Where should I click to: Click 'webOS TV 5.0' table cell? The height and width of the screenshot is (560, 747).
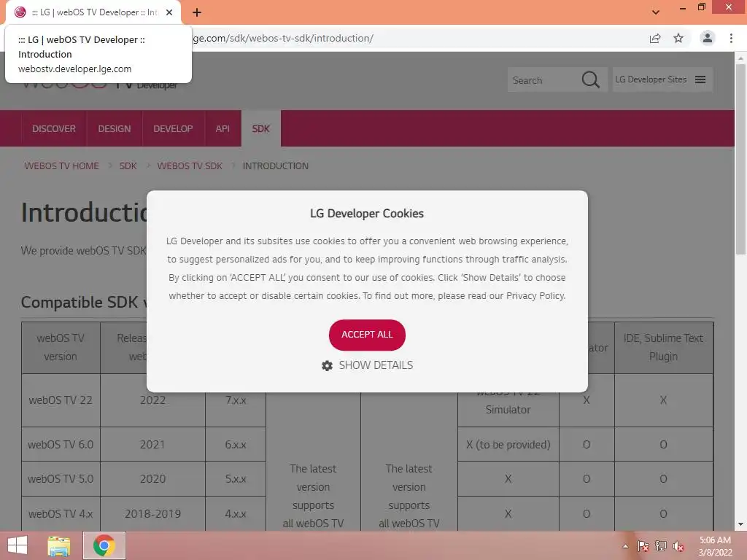point(61,478)
